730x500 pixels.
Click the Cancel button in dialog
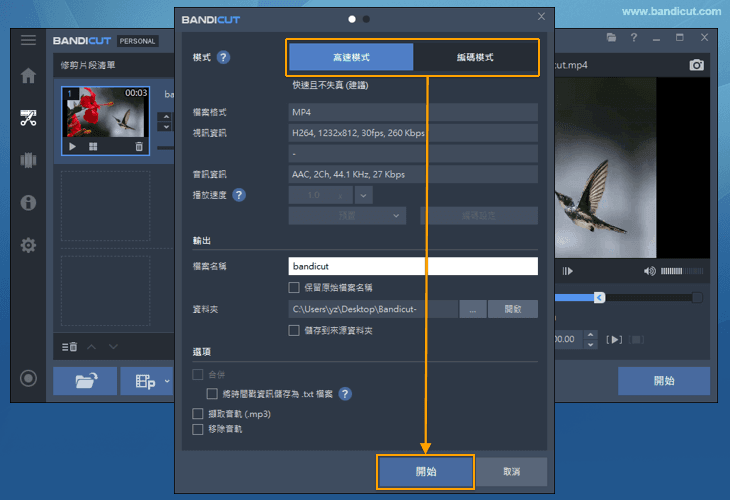(x=512, y=472)
